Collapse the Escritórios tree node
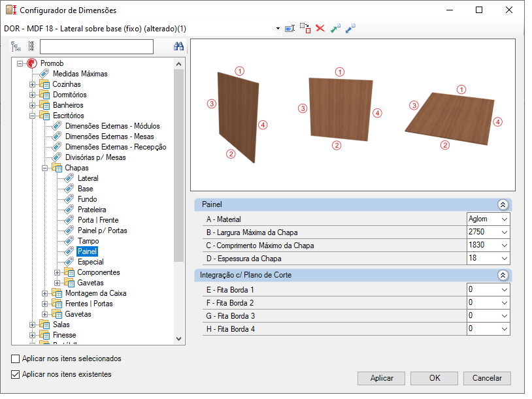The image size is (532, 399). [32, 116]
